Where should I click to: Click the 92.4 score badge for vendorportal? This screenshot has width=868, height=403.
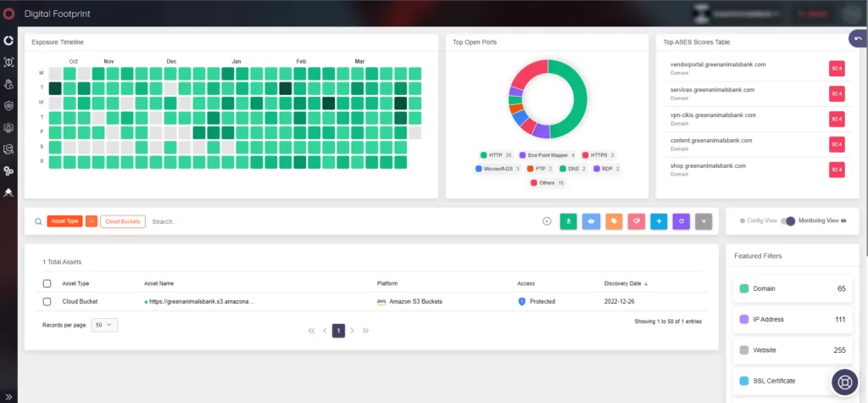837,69
